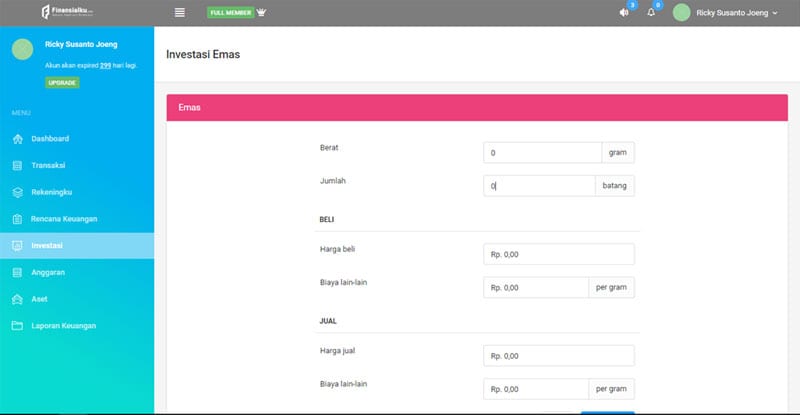Focus the Berat weight input field
Screen dimensions: 800x415
click(542, 153)
